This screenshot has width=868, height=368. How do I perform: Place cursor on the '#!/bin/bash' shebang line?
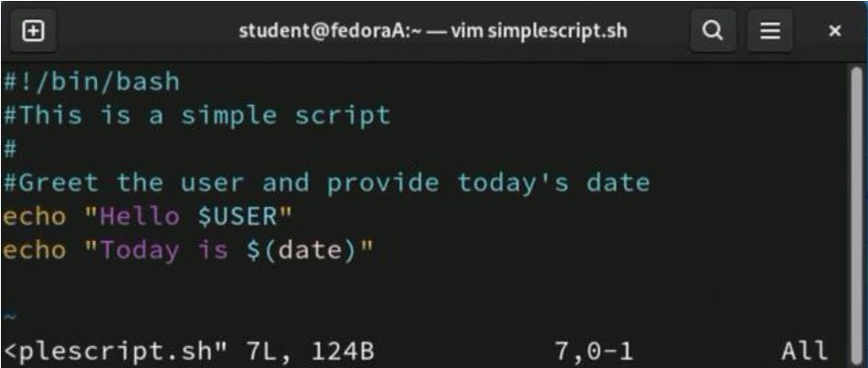91,82
